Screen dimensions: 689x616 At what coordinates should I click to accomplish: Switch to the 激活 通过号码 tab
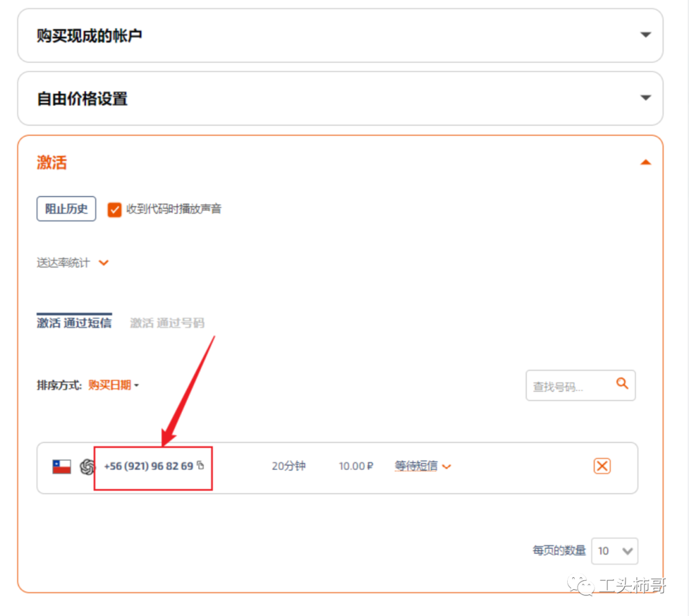167,323
